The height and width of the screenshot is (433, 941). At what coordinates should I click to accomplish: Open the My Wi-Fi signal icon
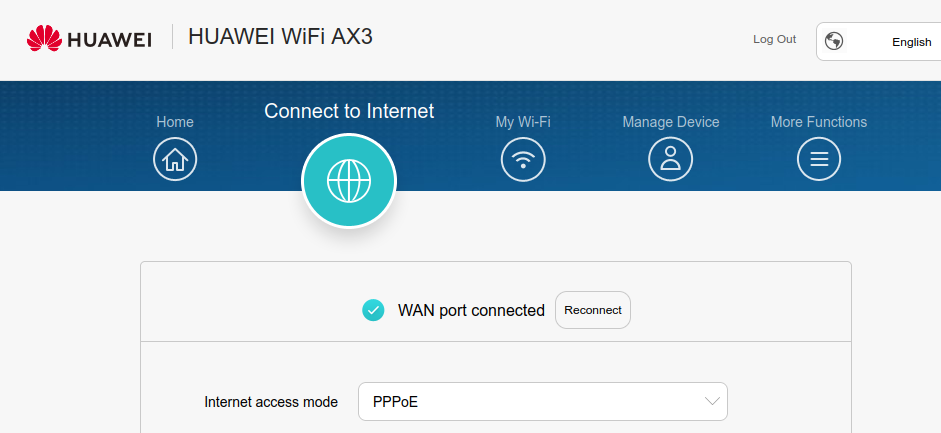(x=523, y=159)
